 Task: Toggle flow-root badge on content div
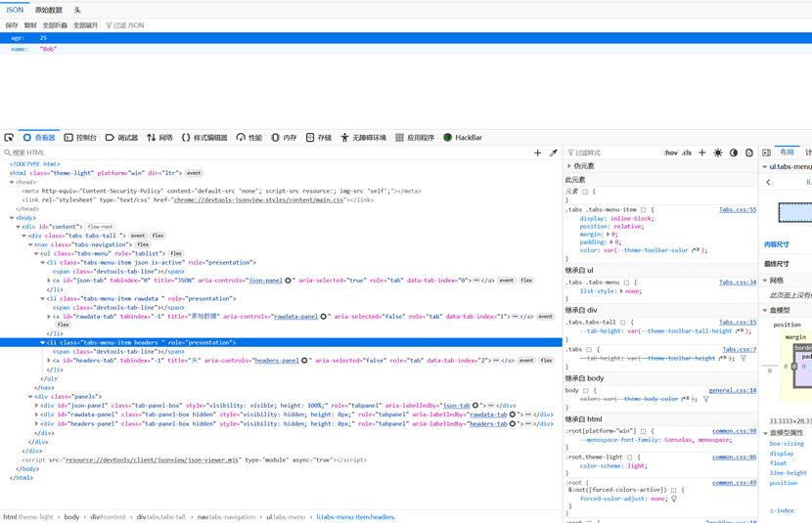pyautogui.click(x=100, y=227)
